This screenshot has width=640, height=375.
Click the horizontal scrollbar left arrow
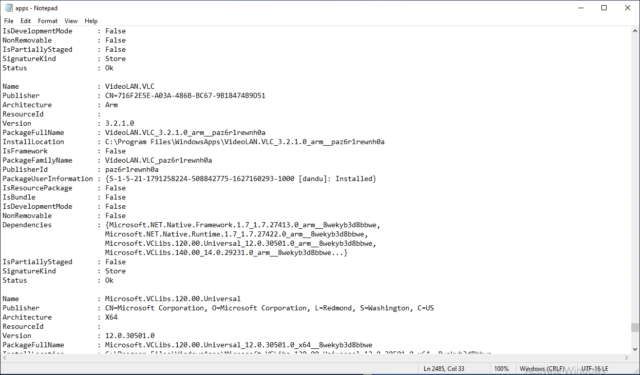4,358
